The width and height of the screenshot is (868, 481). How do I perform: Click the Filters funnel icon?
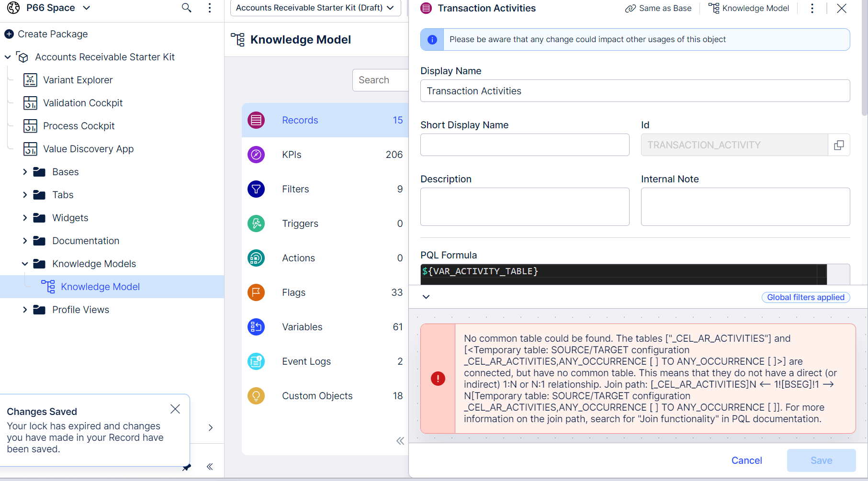tap(256, 189)
